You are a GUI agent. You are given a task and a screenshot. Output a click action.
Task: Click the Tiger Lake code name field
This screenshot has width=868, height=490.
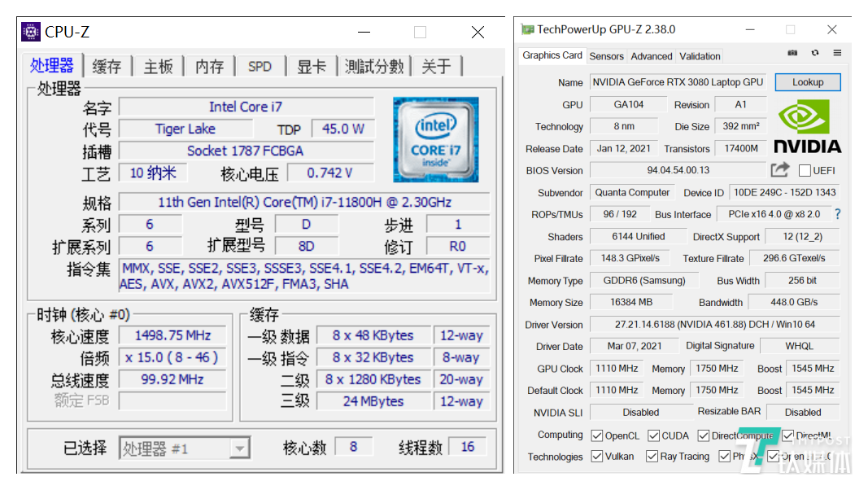[x=185, y=129]
